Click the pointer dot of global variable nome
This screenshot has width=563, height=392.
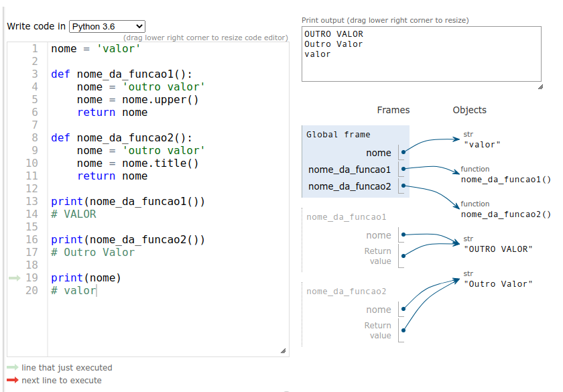point(403,153)
